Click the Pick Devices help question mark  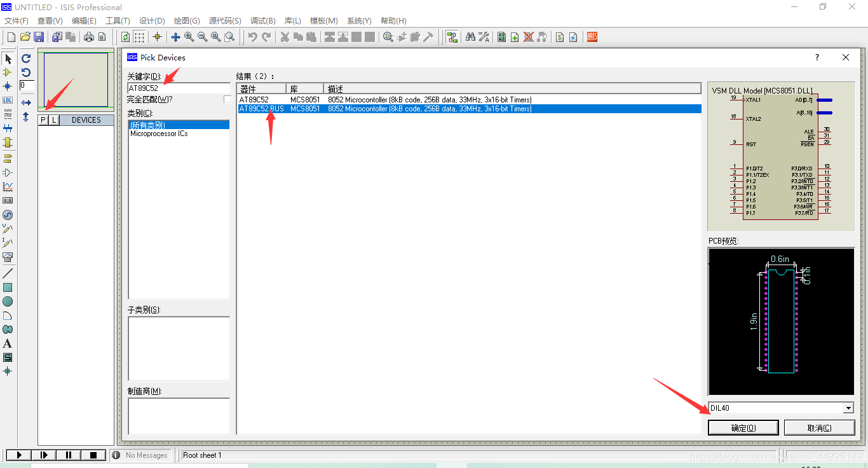[x=817, y=57]
